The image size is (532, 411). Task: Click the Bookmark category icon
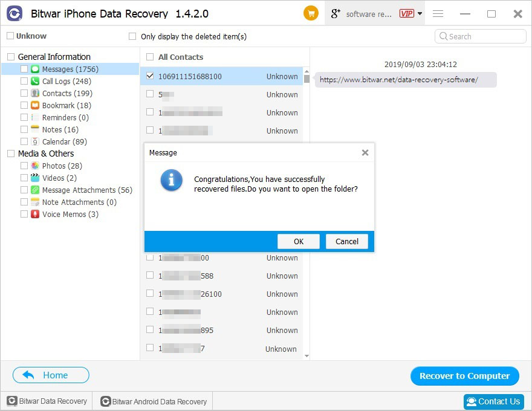coord(35,105)
